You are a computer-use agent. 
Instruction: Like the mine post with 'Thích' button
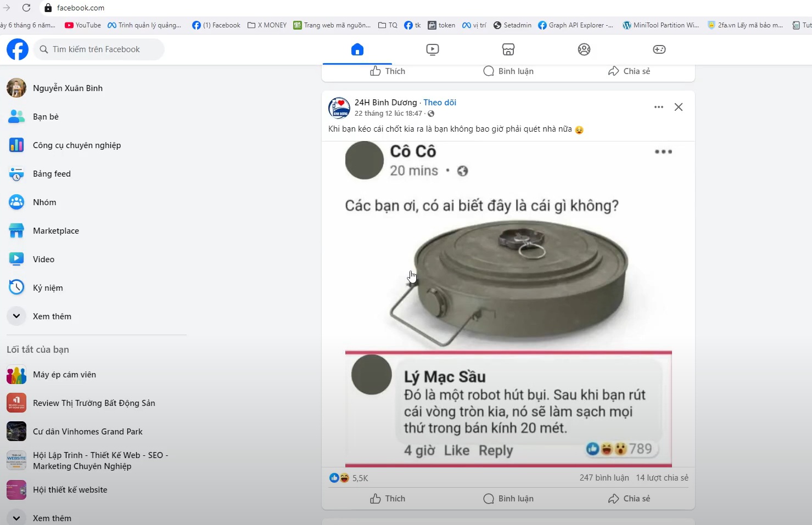point(388,499)
